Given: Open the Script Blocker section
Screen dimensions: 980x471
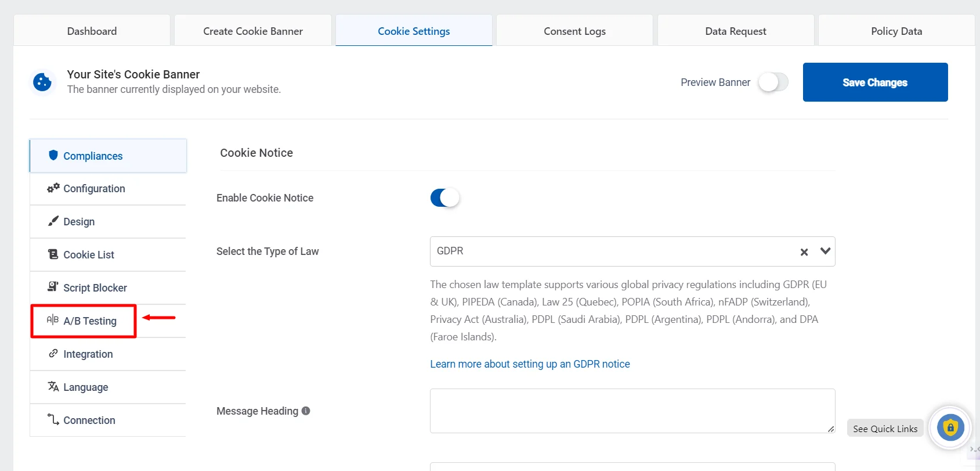Looking at the screenshot, I should [x=108, y=288].
